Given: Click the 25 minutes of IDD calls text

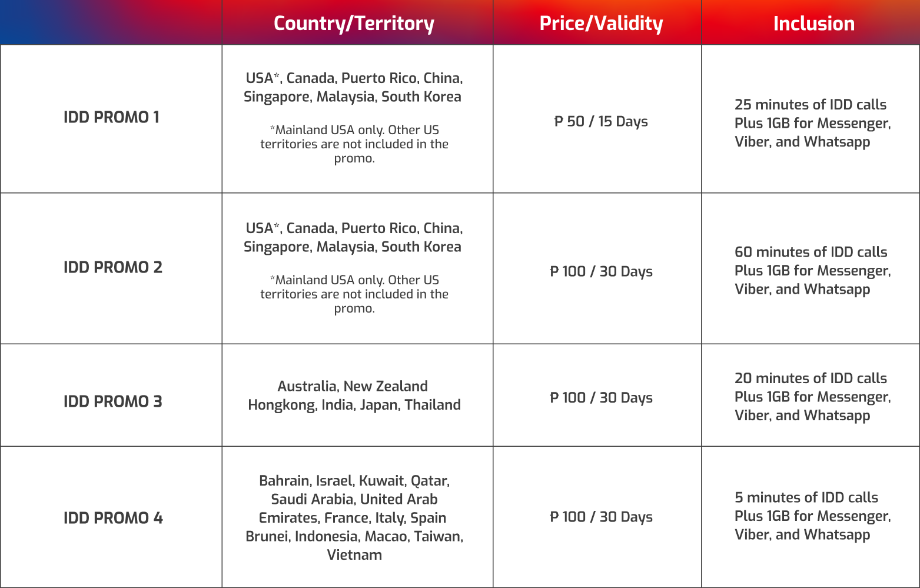Looking at the screenshot, I should click(x=810, y=105).
